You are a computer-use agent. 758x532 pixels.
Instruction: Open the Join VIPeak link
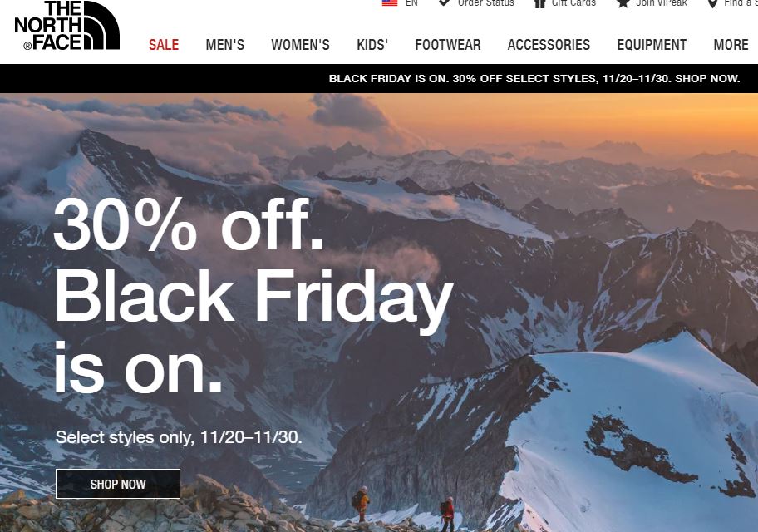pos(662,2)
